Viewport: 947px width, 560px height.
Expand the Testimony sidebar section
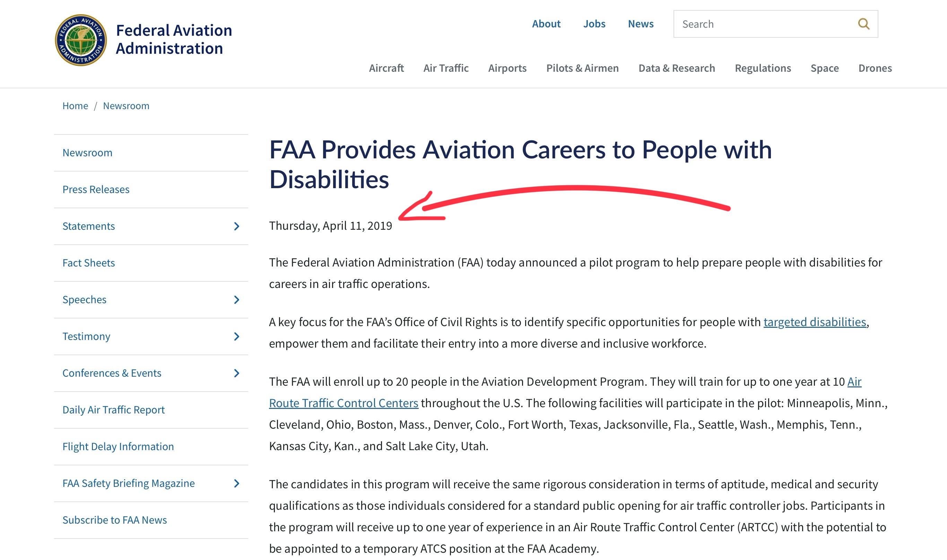click(x=237, y=336)
